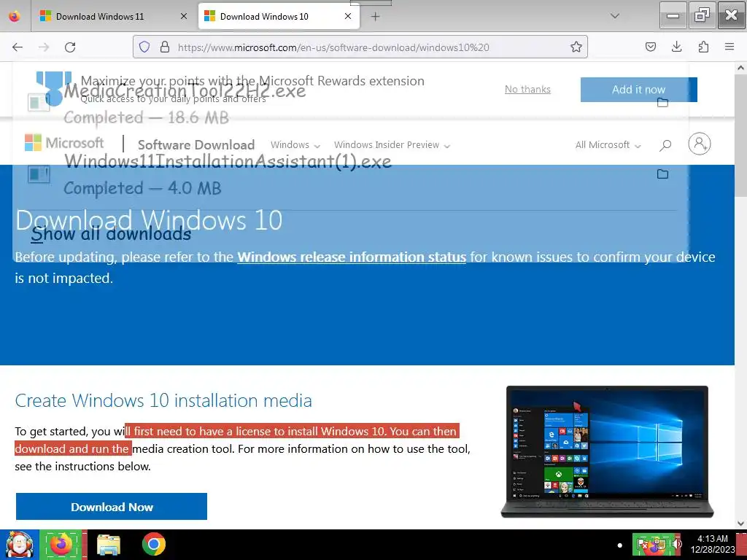
Task: Click the taskbar clock showing 4:13 AM
Action: 712,544
